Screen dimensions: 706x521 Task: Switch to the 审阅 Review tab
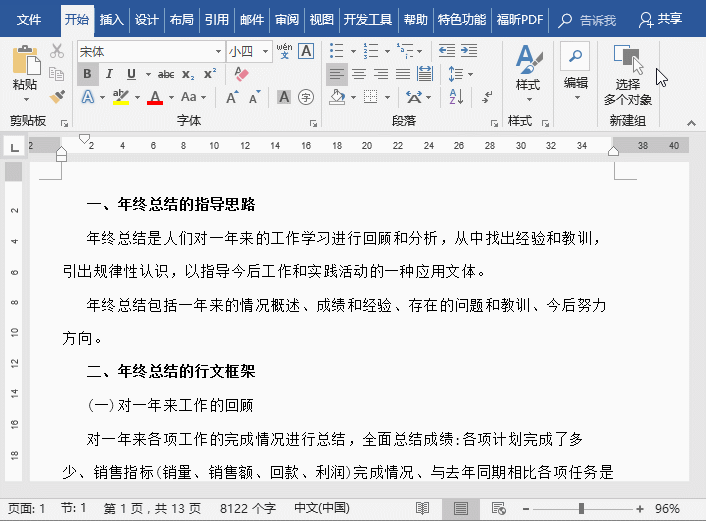click(x=287, y=20)
